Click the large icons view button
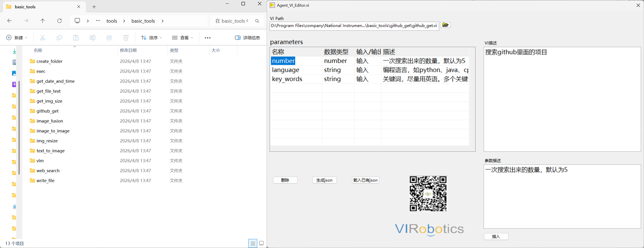Image resolution: width=644 pixels, height=248 pixels. click(261, 243)
